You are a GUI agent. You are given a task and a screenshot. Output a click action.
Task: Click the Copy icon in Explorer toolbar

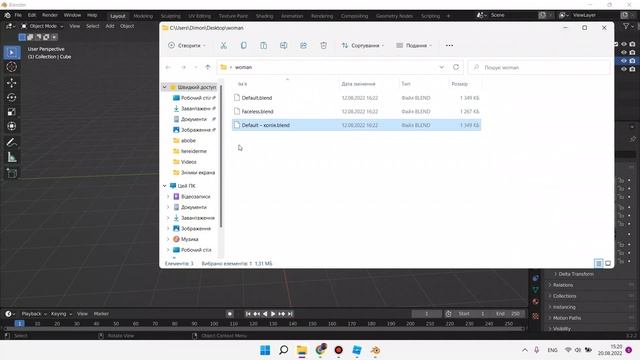coord(243,45)
